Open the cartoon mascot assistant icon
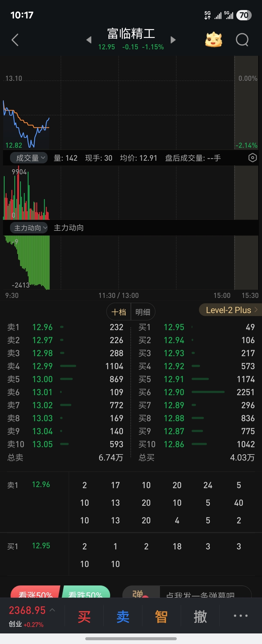 coord(214,40)
